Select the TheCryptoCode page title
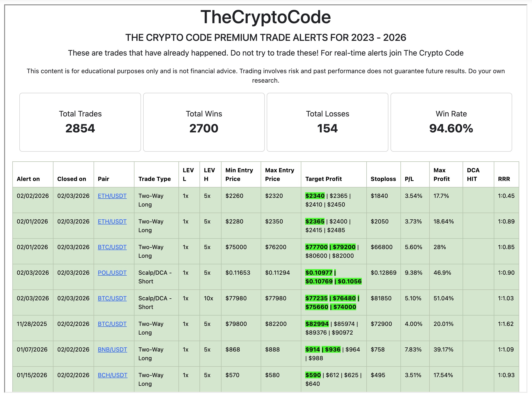The height and width of the screenshot is (402, 532). point(266,17)
